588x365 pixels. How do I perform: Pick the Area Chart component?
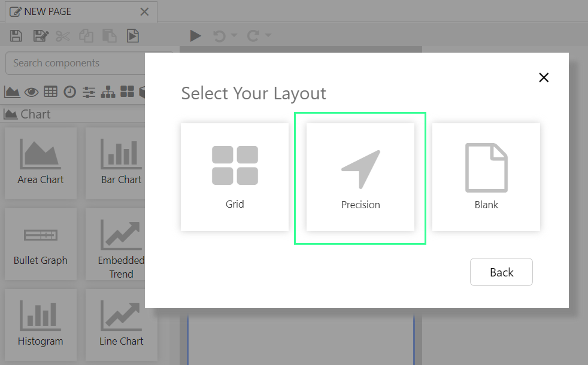(x=41, y=163)
